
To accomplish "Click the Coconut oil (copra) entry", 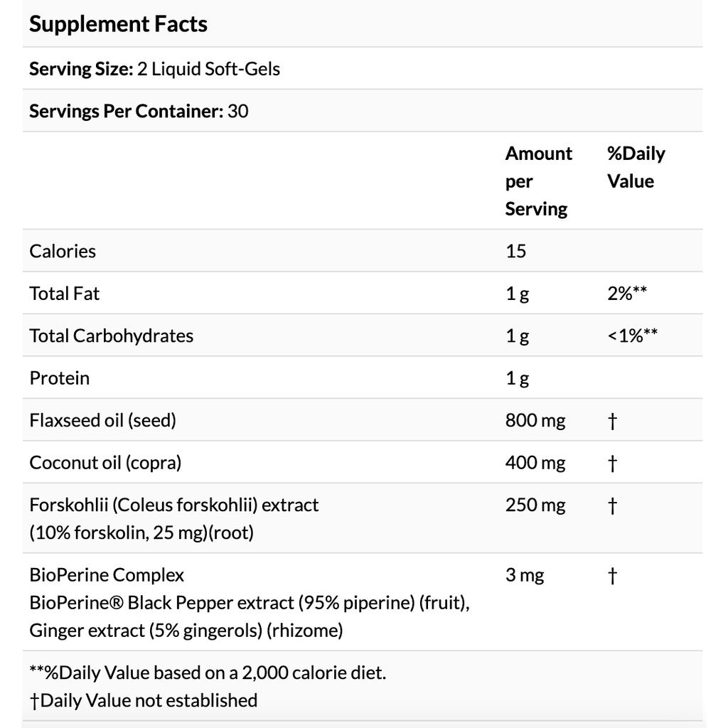I will pos(105,462).
